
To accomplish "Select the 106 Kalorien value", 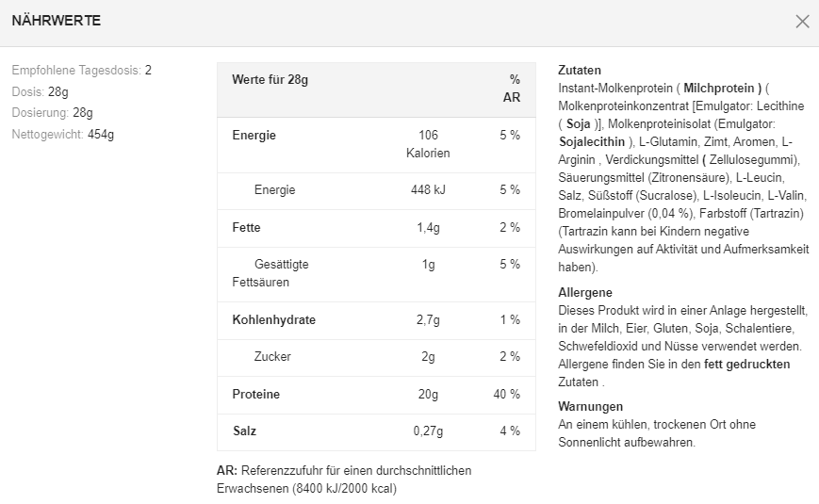I will pyautogui.click(x=428, y=144).
